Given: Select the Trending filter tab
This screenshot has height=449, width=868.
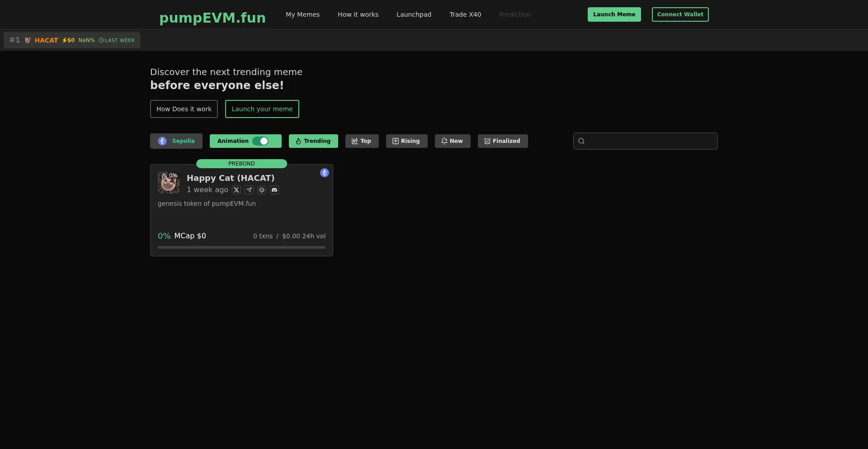Looking at the screenshot, I should click(x=313, y=141).
